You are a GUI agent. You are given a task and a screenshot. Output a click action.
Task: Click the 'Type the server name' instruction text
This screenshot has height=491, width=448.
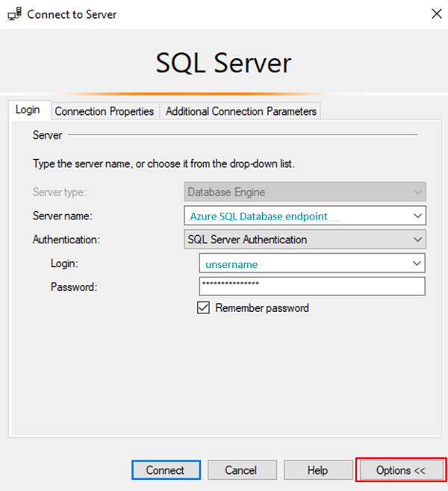coord(164,163)
